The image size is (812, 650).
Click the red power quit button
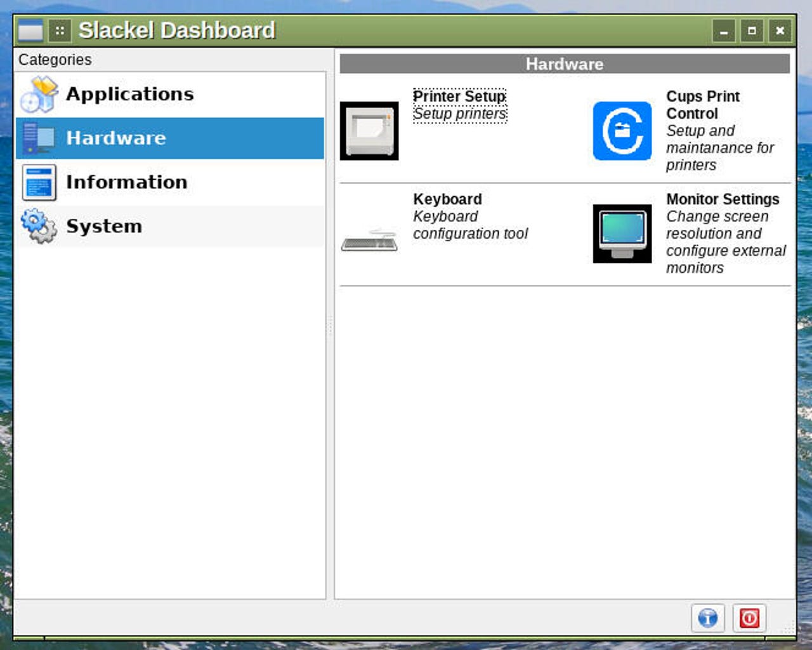coord(749,618)
